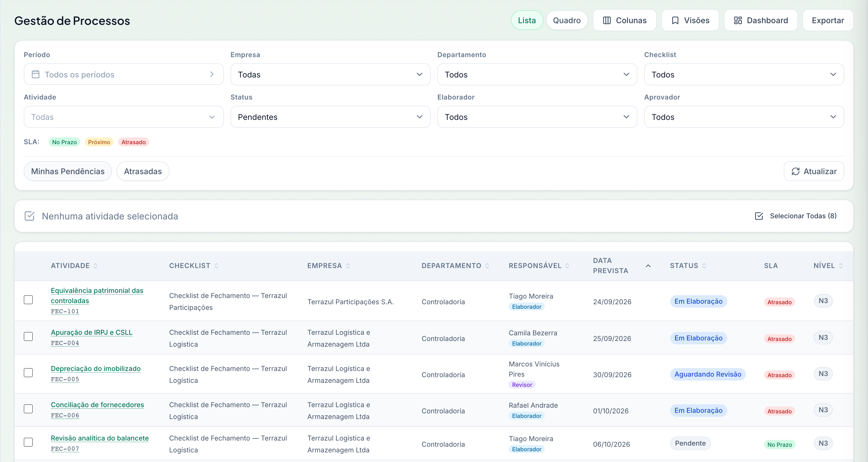
Task: Open the Status Pendentes dropdown
Action: point(330,117)
